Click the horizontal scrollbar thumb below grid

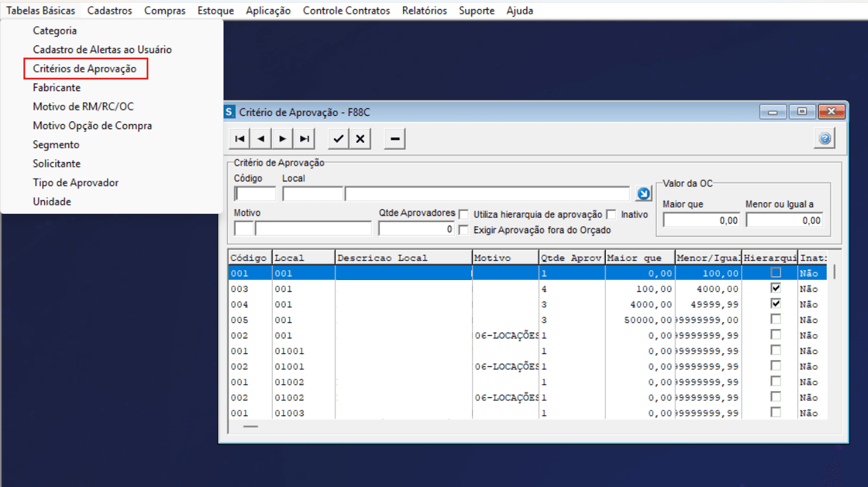pos(250,426)
